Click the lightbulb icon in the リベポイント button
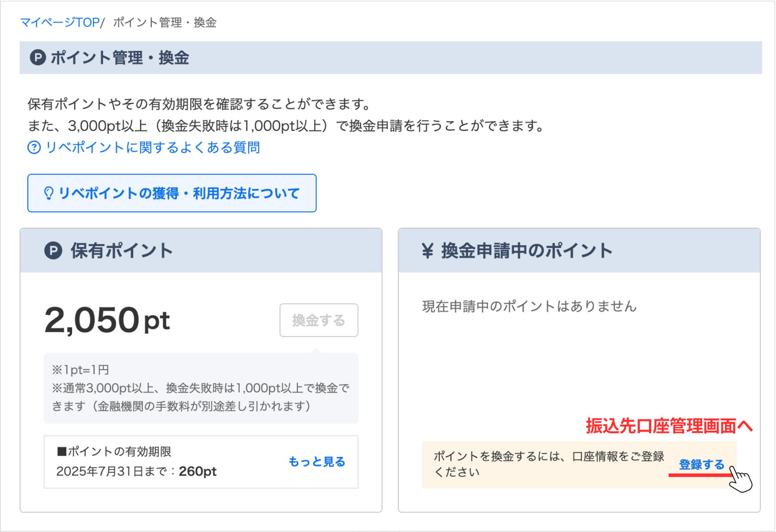Viewport: 776px width, 532px height. click(49, 193)
